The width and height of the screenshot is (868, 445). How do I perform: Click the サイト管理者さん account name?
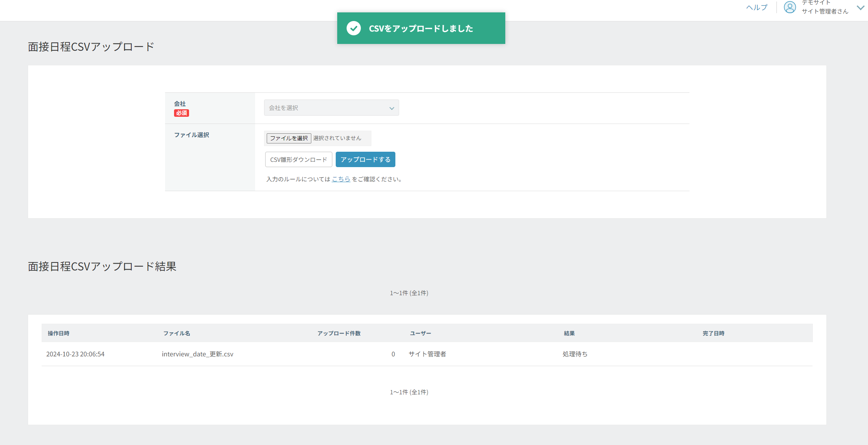pyautogui.click(x=824, y=11)
